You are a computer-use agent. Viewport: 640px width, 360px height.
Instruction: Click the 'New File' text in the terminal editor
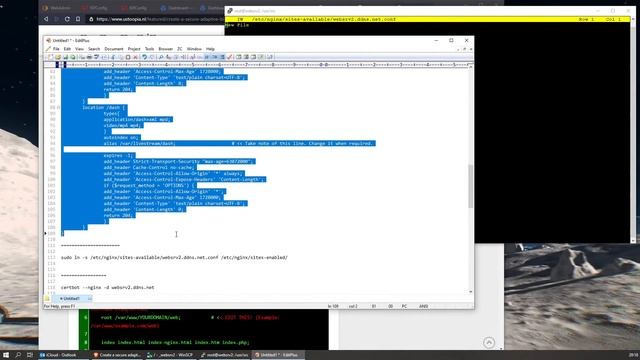point(237,25)
